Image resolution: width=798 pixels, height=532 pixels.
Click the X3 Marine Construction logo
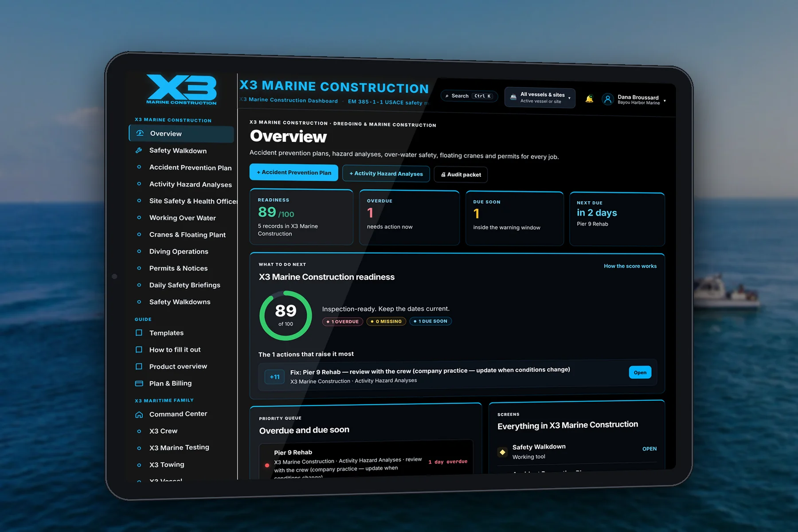(x=182, y=90)
